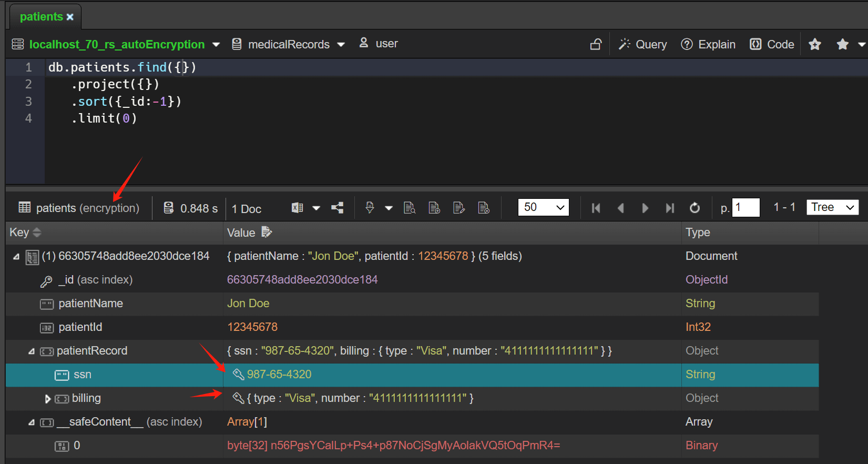Change page size from 50
The height and width of the screenshot is (464, 868).
pyautogui.click(x=543, y=207)
